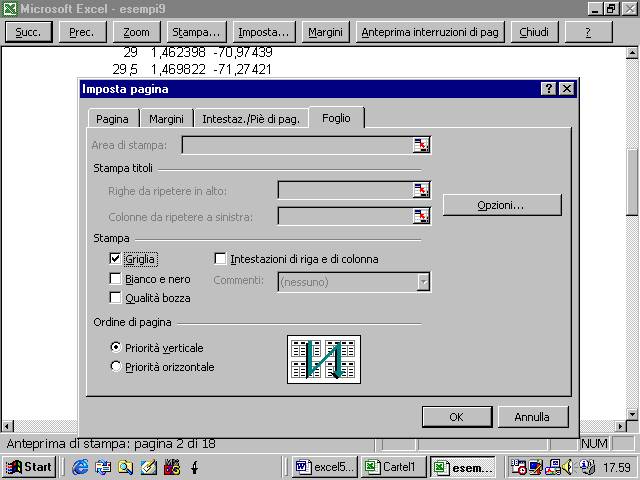Switch to the Margini tab
Screen dimensions: 640x480
(x=166, y=119)
